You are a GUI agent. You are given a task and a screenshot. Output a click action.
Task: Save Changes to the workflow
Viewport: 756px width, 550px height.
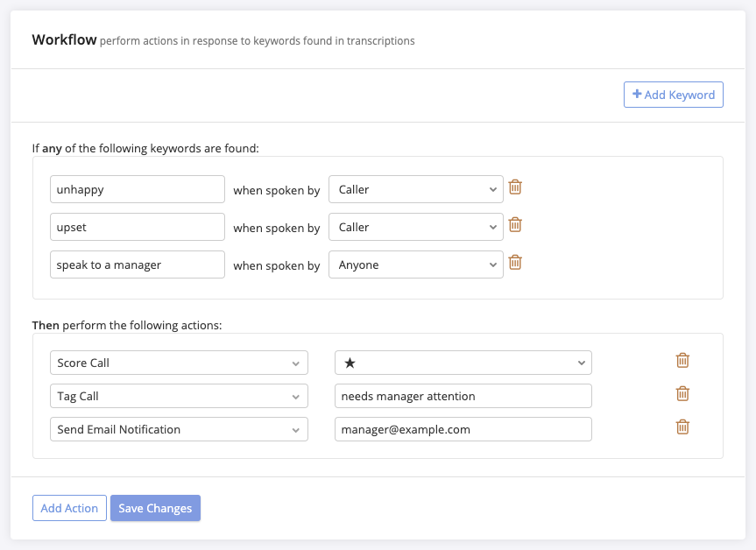[x=155, y=508]
